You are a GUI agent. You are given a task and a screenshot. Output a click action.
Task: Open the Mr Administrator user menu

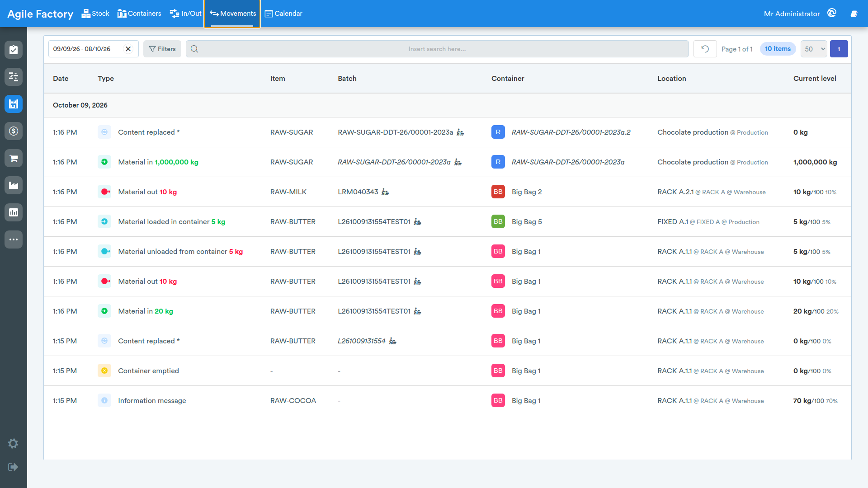[792, 14]
